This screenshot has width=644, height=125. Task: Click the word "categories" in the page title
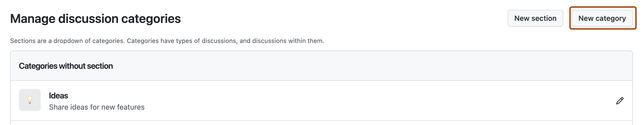(151, 19)
